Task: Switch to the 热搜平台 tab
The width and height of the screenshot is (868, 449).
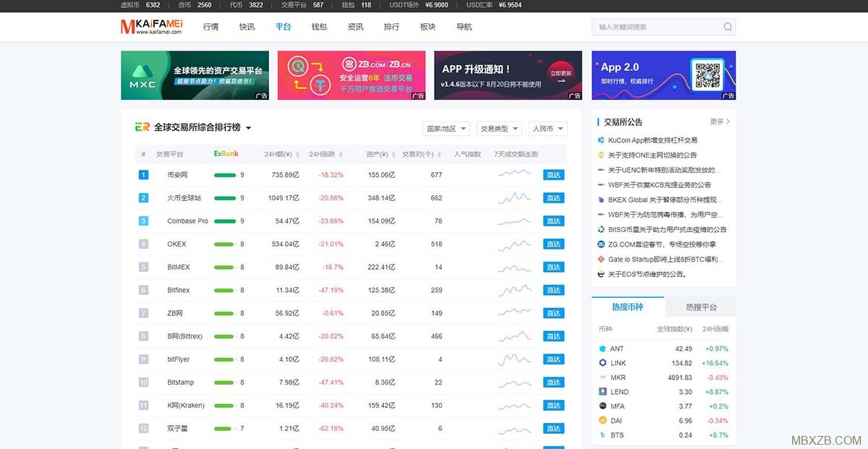Action: coord(700,307)
